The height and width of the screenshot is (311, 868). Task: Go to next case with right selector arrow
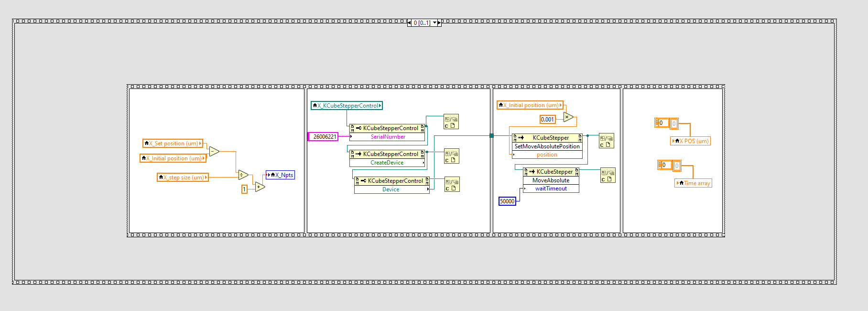tap(439, 22)
